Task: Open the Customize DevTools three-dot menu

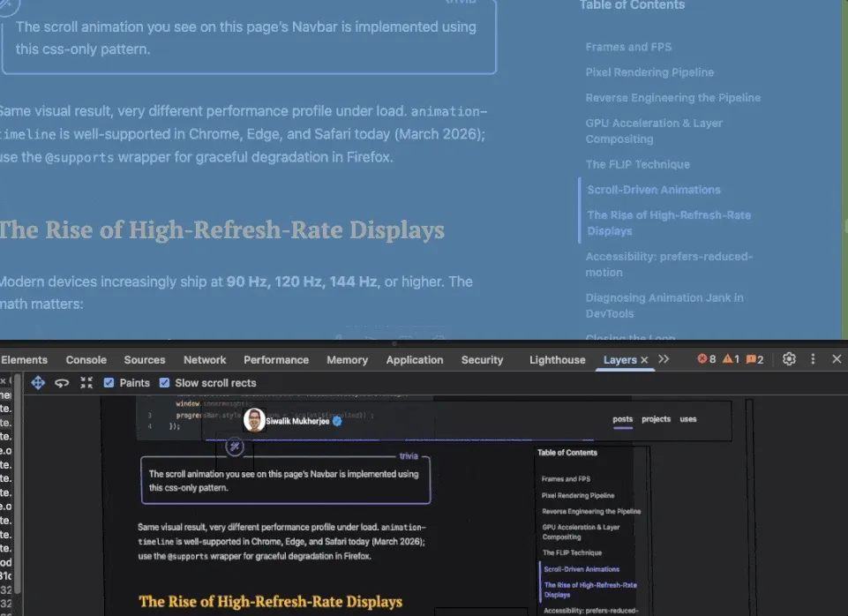Action: pyautogui.click(x=813, y=359)
